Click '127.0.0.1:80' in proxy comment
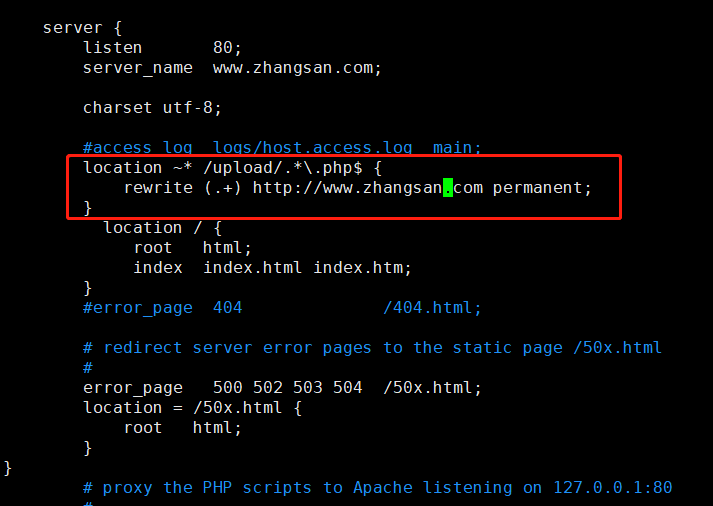Viewport: 713px width, 506px height. (x=613, y=488)
